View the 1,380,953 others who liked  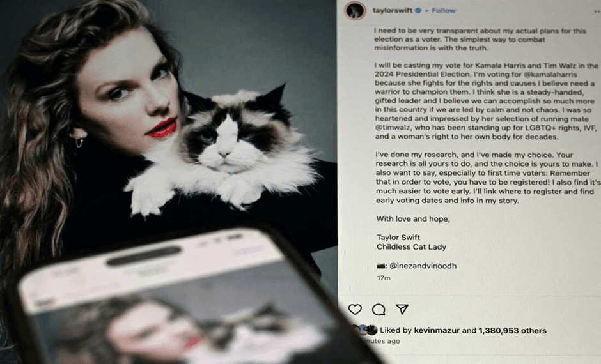tap(513, 331)
